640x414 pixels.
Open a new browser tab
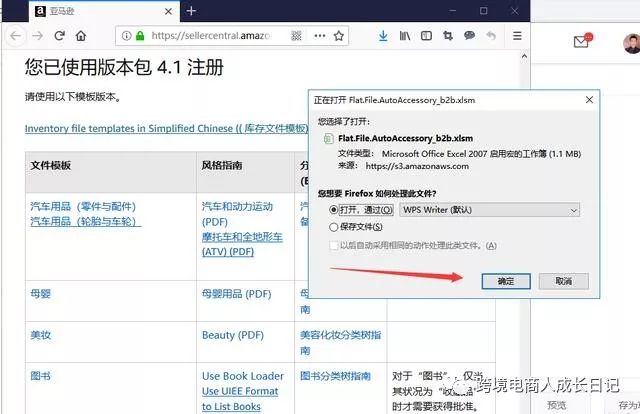pyautogui.click(x=191, y=11)
